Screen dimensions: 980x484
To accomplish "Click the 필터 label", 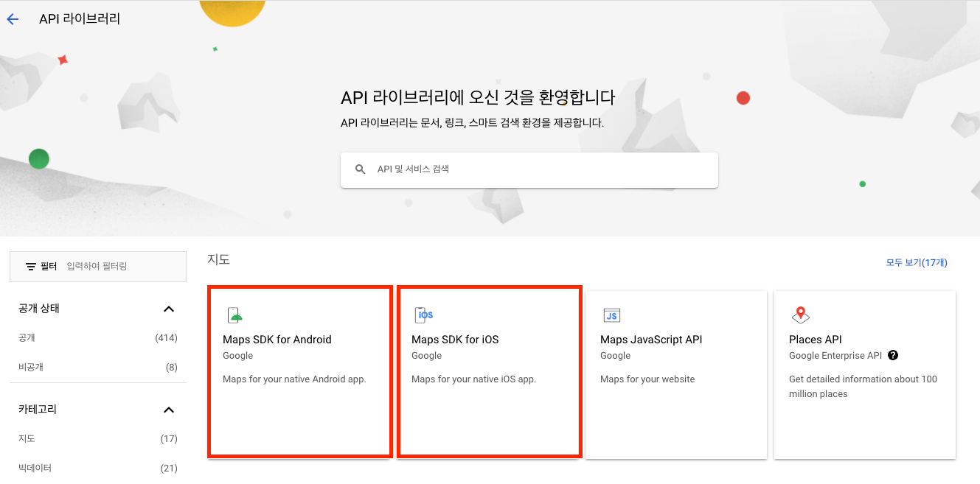I will 49,267.
